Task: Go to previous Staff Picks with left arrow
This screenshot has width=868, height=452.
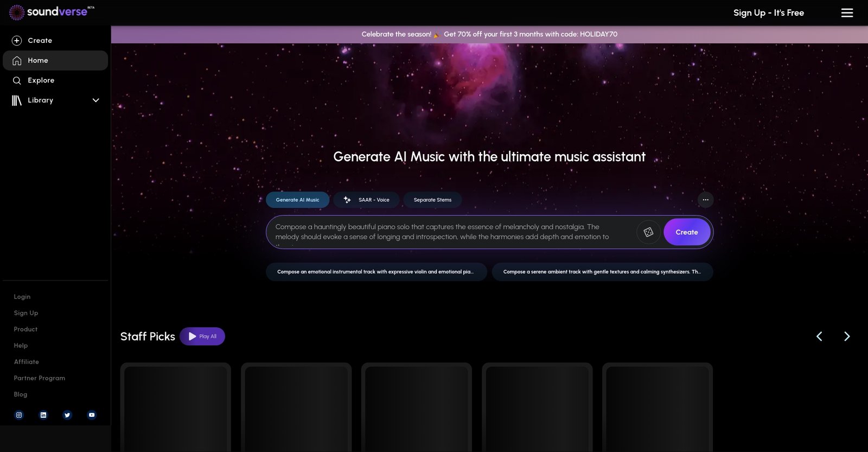Action: point(819,336)
